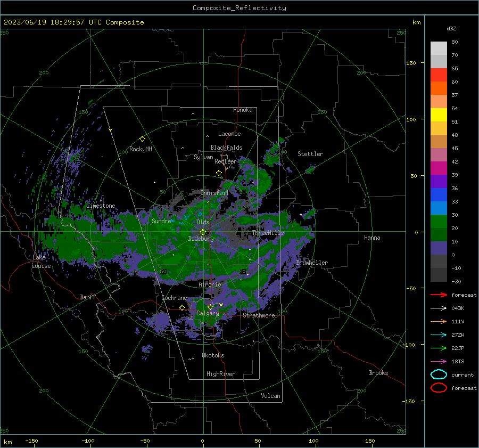Image resolution: width=479 pixels, height=448 pixels.
Task: Click the ThreeHills town label
Action: [x=268, y=233]
